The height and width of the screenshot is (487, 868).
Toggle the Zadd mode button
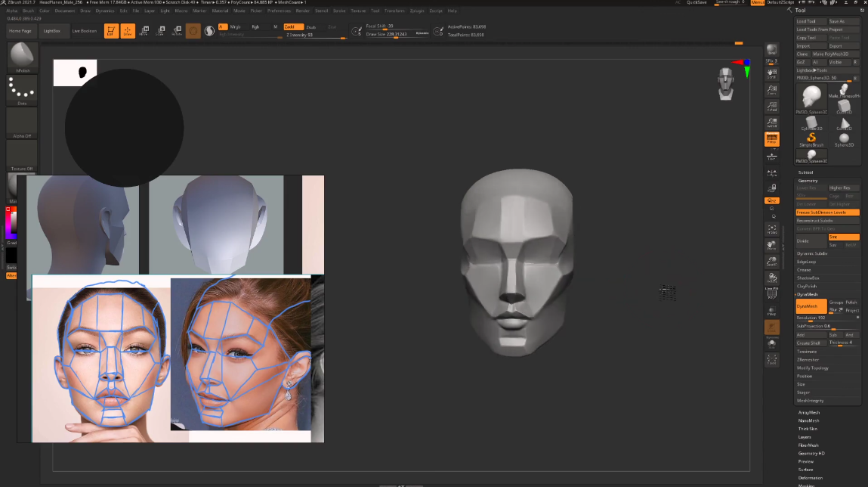293,26
